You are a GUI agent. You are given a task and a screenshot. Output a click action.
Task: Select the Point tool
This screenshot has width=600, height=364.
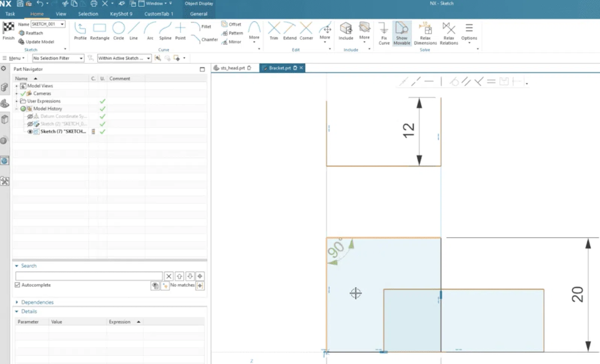180,31
